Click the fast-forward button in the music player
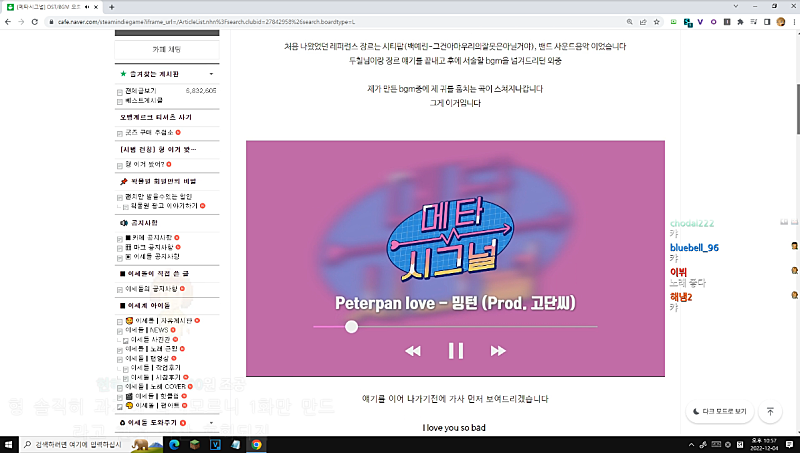 click(498, 351)
